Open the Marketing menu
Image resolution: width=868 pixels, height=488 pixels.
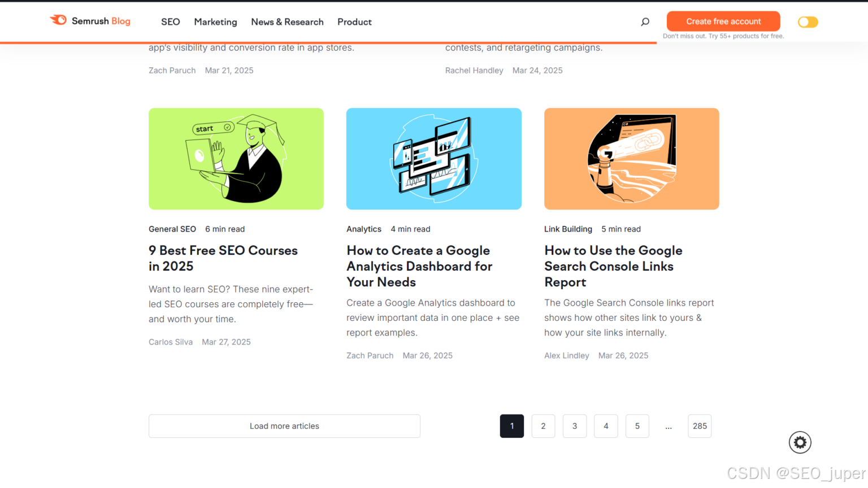tap(215, 22)
